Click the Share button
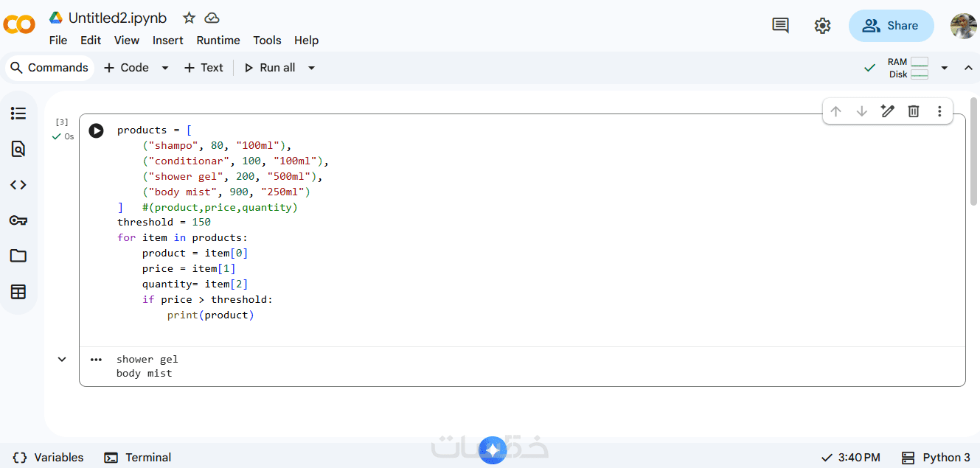Viewport: 980px width, 468px height. pos(891,26)
